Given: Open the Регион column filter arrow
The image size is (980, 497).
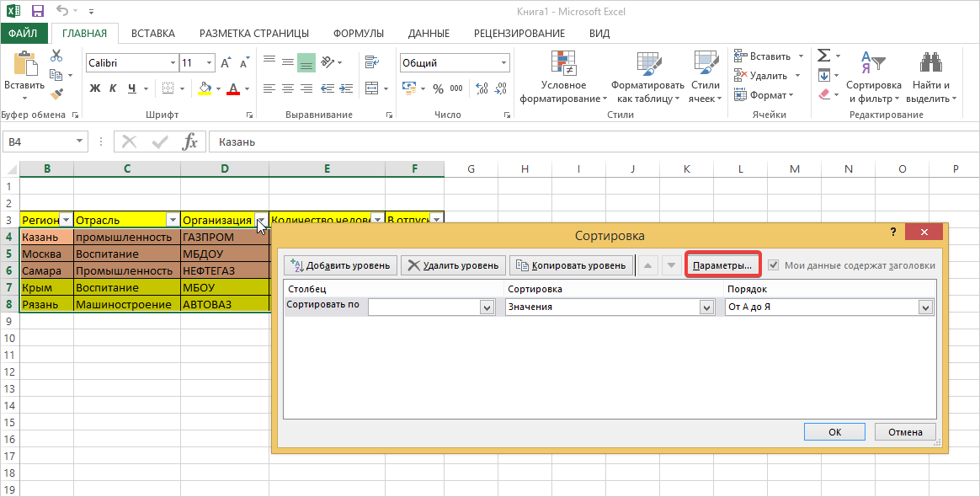Looking at the screenshot, I should point(66,220).
